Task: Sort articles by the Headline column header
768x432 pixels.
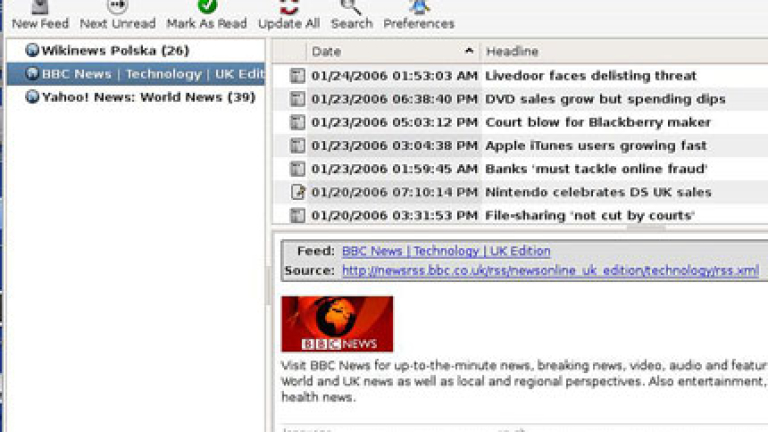Action: (x=624, y=51)
